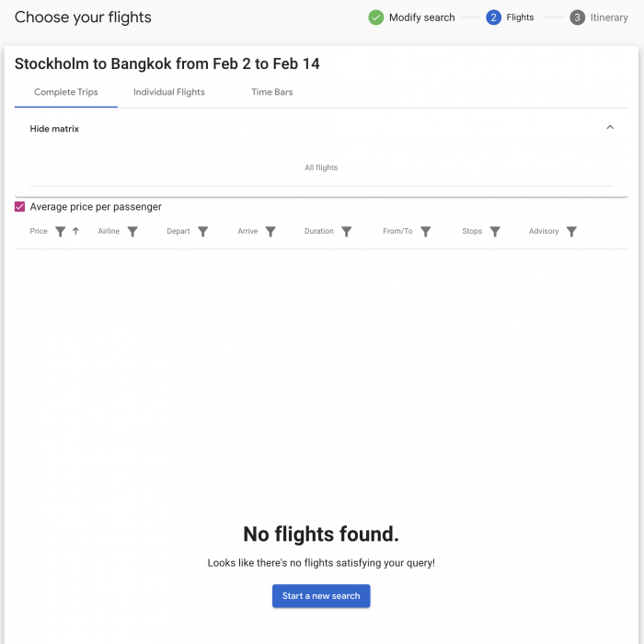The height and width of the screenshot is (644, 644).
Task: Select the Itinerary step 3
Action: click(599, 17)
